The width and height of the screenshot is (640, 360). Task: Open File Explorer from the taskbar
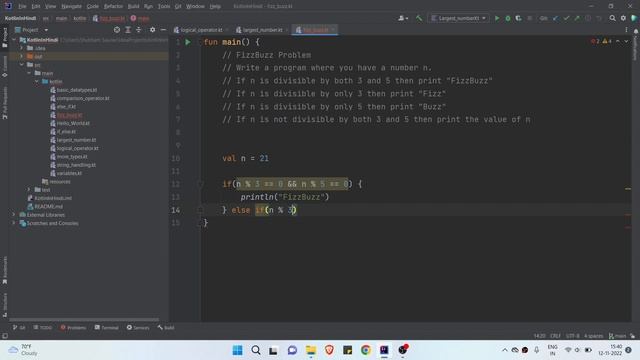coord(311,350)
